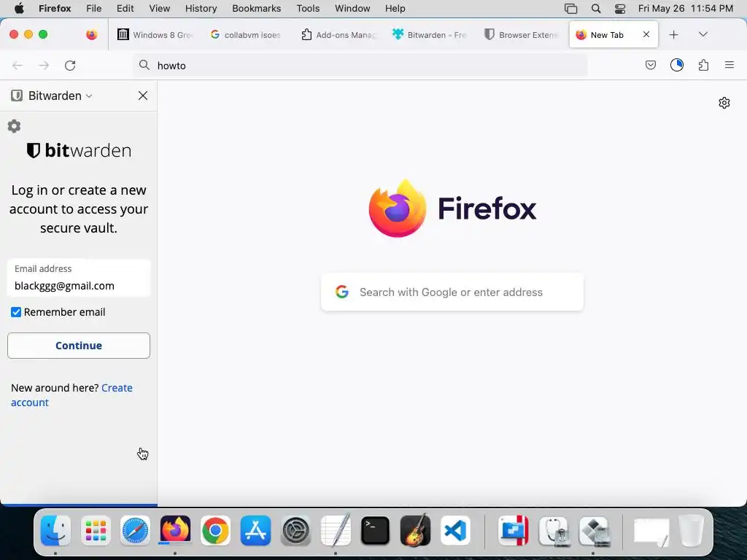Open the History menu
The height and width of the screenshot is (560, 747).
[x=201, y=9]
